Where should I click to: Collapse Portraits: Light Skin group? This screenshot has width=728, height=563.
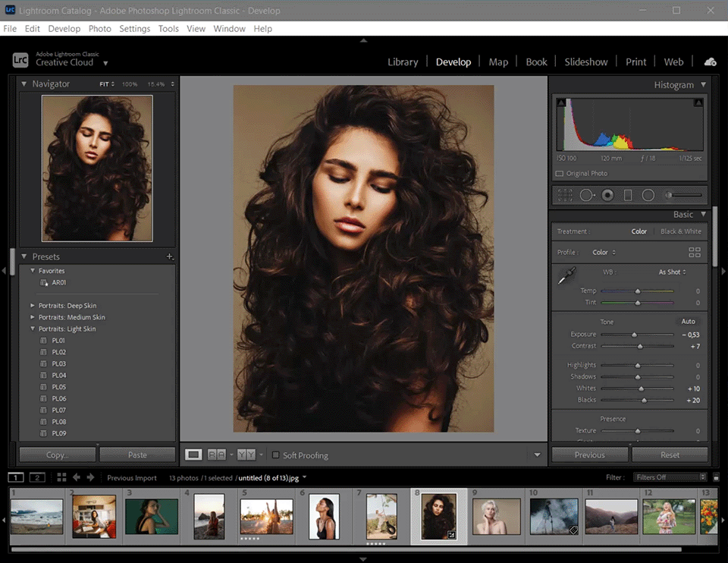(x=33, y=329)
